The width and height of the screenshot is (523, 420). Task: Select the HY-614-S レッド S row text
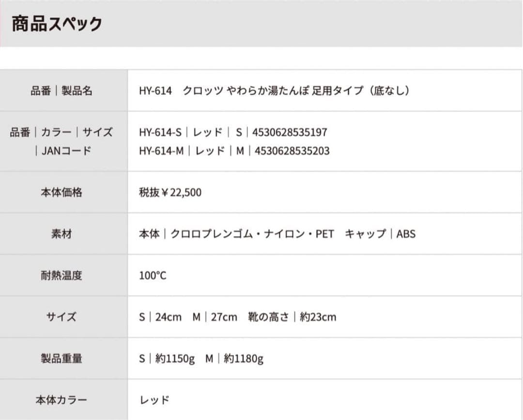pos(233,132)
